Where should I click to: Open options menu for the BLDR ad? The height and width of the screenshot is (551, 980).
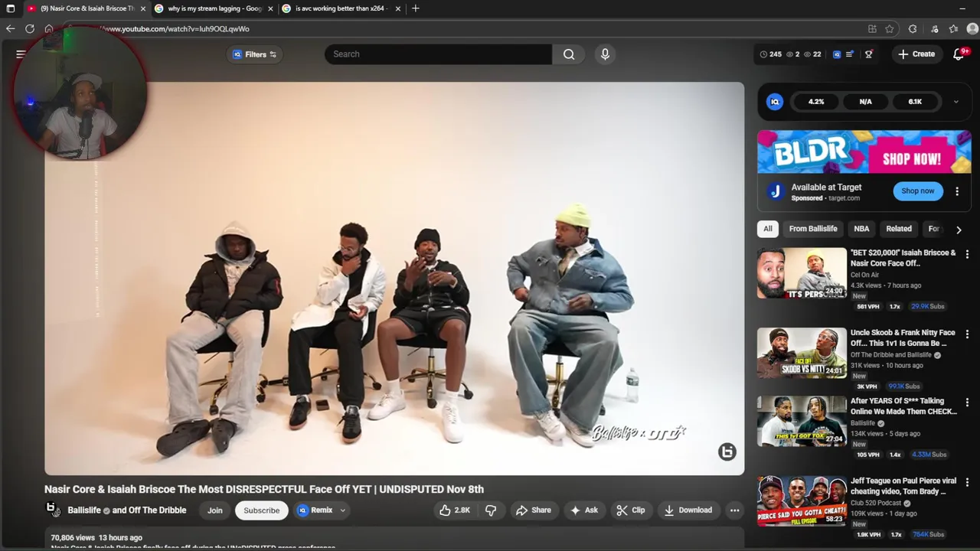957,191
